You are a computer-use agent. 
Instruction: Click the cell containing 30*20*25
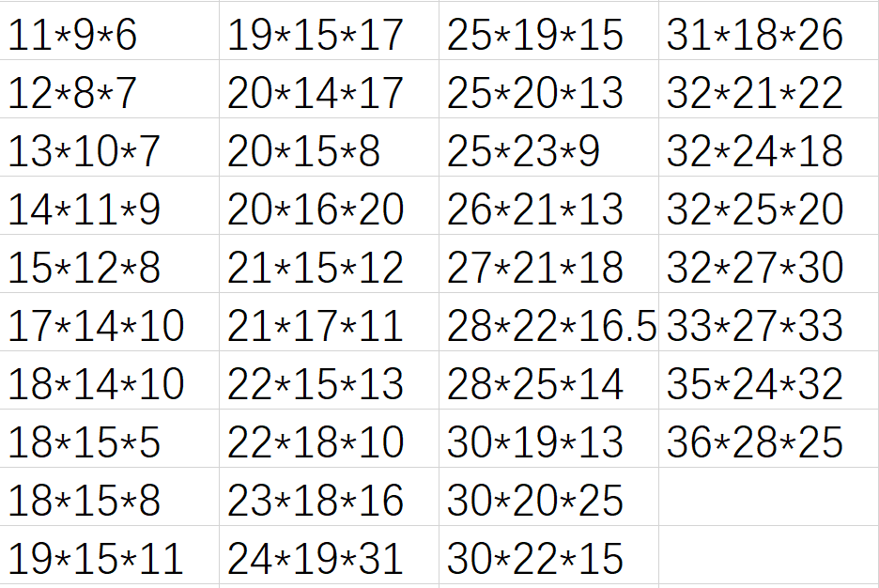pyautogui.click(x=548, y=497)
